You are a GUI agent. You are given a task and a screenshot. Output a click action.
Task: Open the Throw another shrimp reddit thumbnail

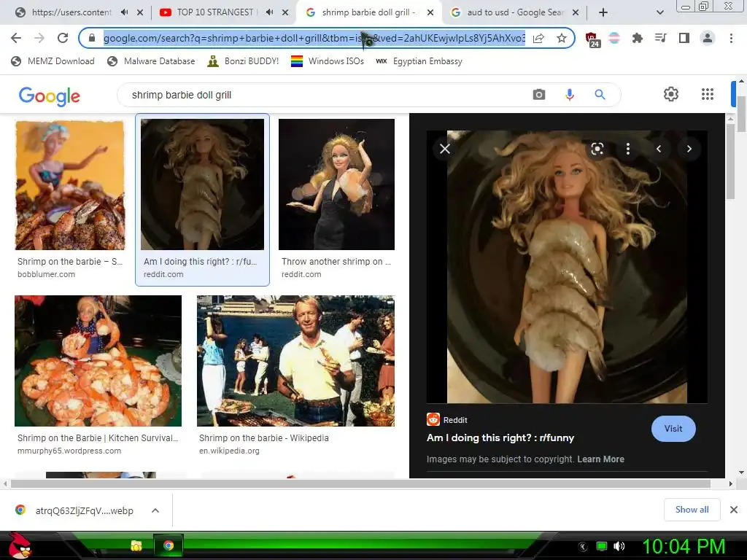[336, 184]
